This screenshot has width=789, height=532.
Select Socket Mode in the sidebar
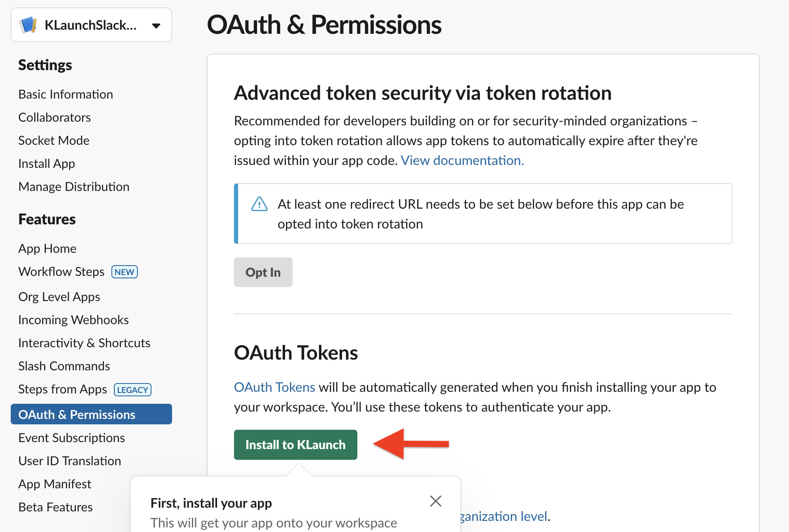54,141
